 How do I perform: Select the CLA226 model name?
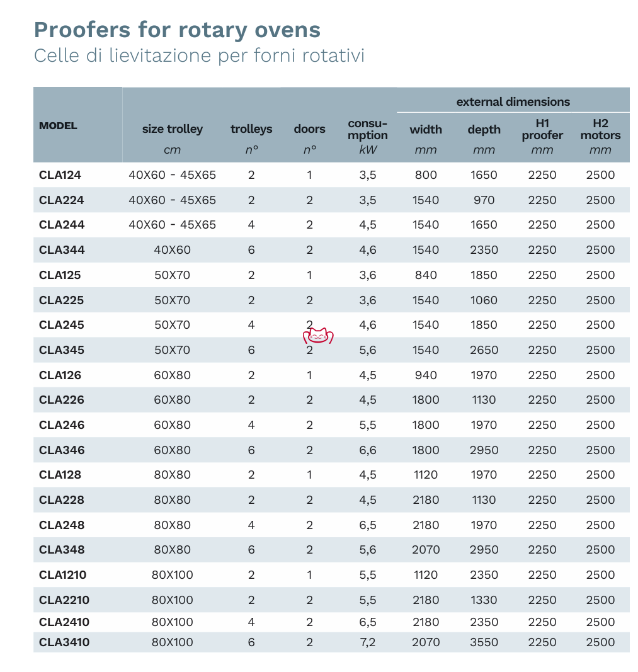(x=62, y=400)
